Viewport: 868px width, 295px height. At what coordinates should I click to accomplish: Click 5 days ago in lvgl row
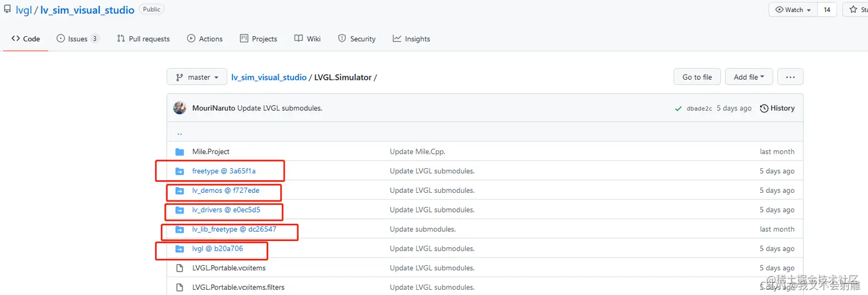coord(777,249)
